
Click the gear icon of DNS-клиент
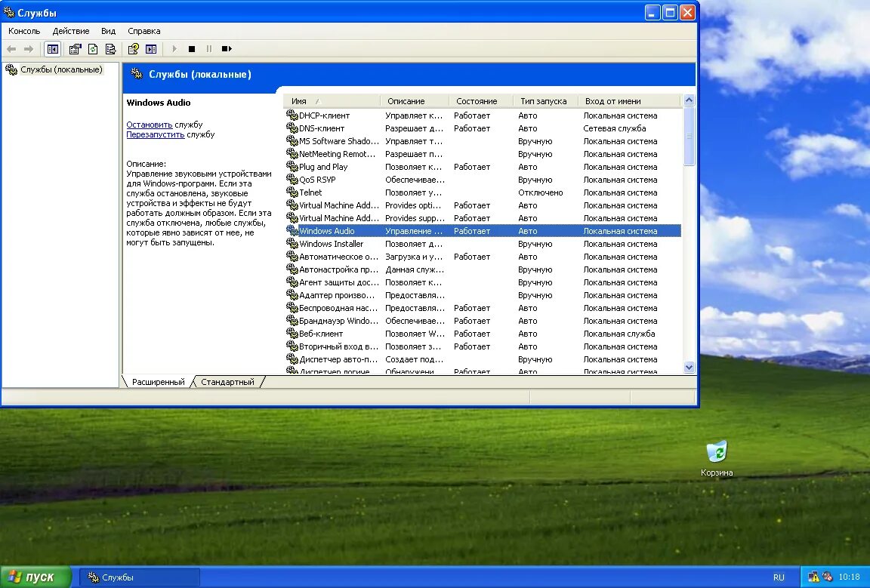[292, 128]
